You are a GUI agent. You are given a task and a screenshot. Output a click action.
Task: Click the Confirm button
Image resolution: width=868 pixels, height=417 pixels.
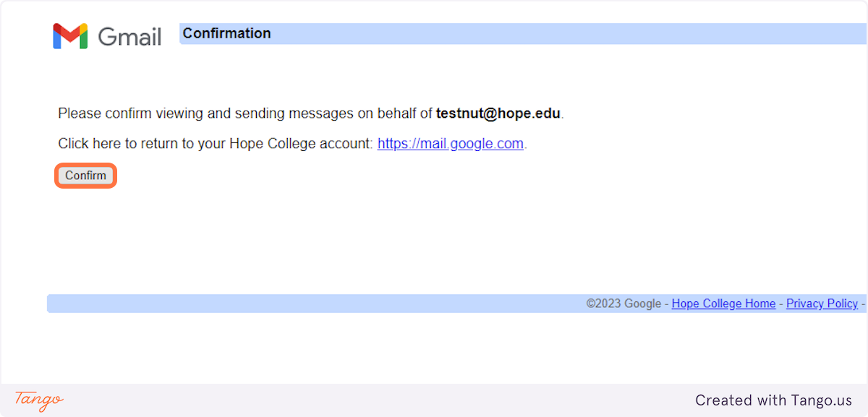click(x=85, y=176)
